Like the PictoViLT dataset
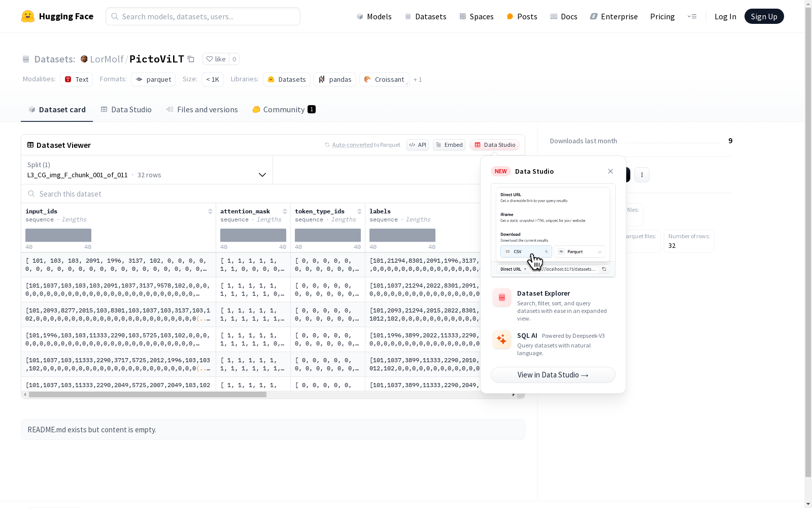The image size is (812, 508). click(x=216, y=59)
